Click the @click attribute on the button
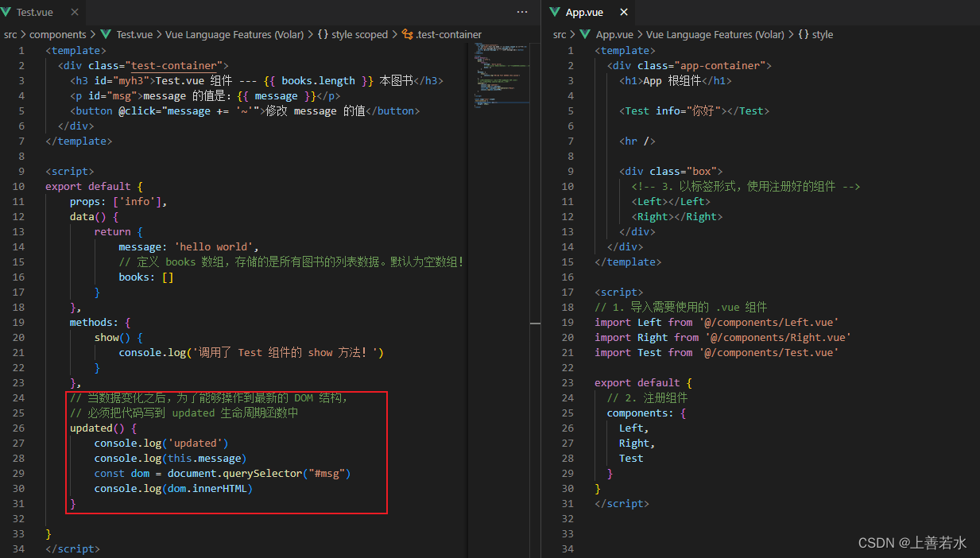The width and height of the screenshot is (980, 558). (189, 110)
